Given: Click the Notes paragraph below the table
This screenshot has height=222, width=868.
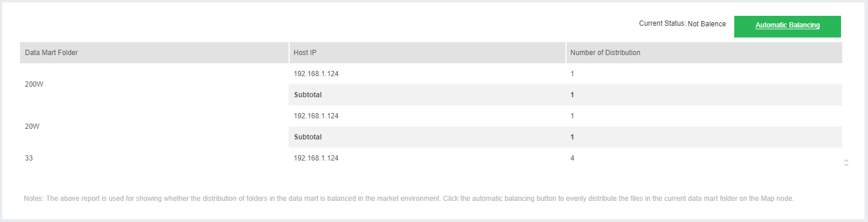Looking at the screenshot, I should 409,199.
